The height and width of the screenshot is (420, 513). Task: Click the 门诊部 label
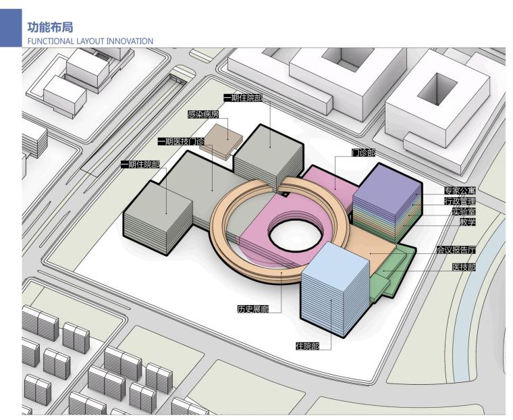[x=363, y=153]
